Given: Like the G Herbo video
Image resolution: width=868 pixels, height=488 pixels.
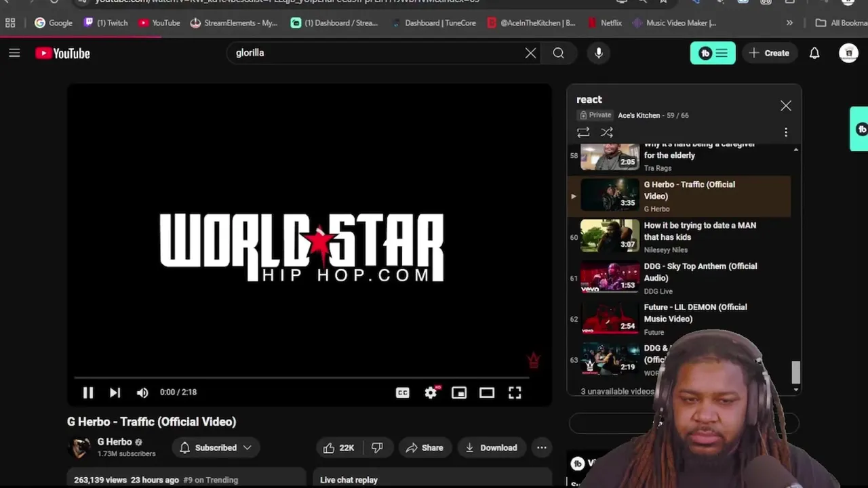Looking at the screenshot, I should point(339,447).
